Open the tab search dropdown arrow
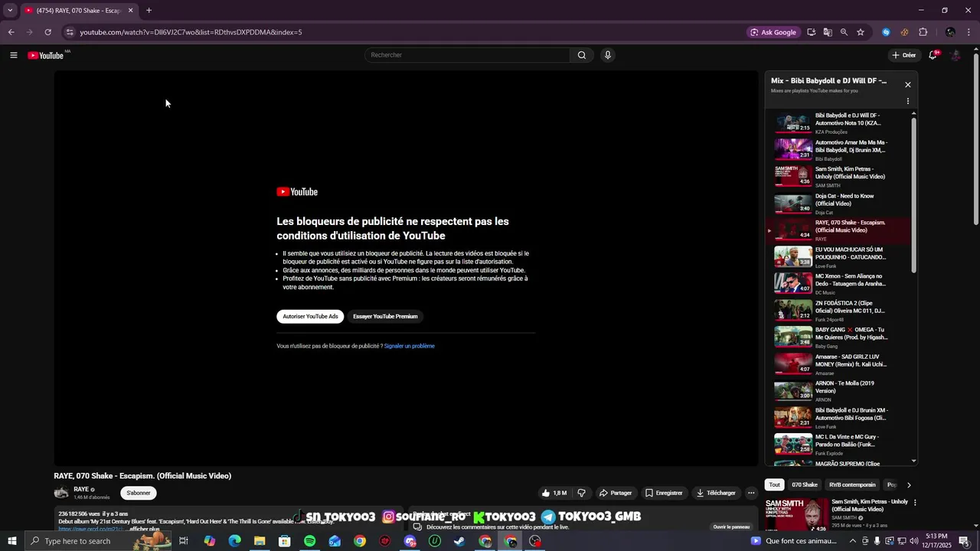Viewport: 980px width, 551px height. (x=10, y=11)
